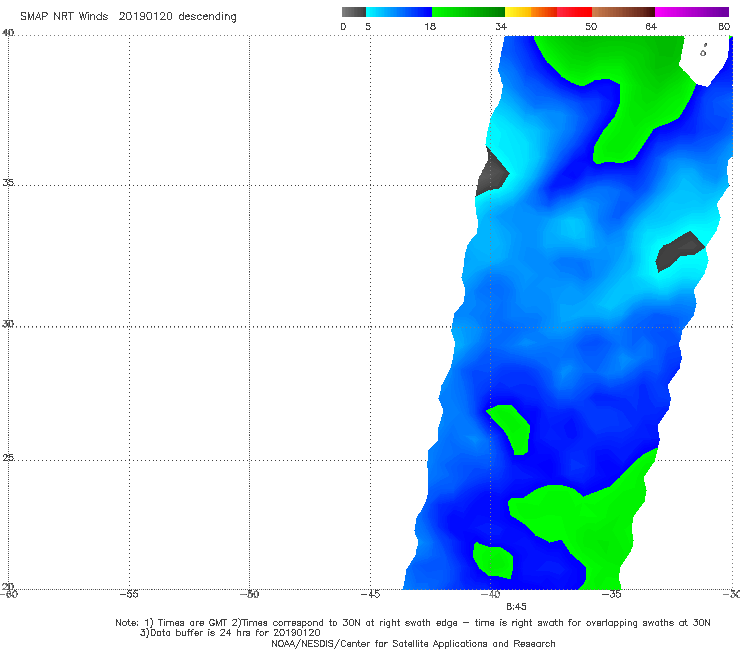
Task: Select the brown segment of the color bar
Action: [x=623, y=12]
